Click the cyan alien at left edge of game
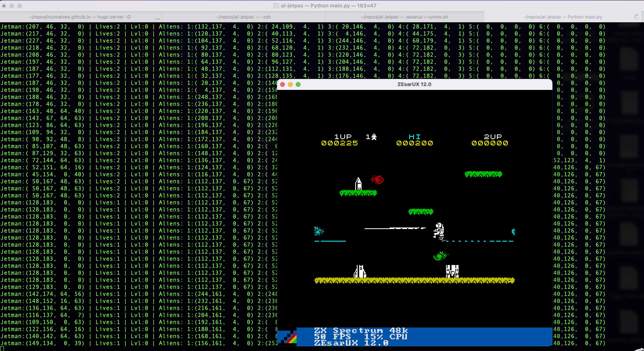 point(319,231)
